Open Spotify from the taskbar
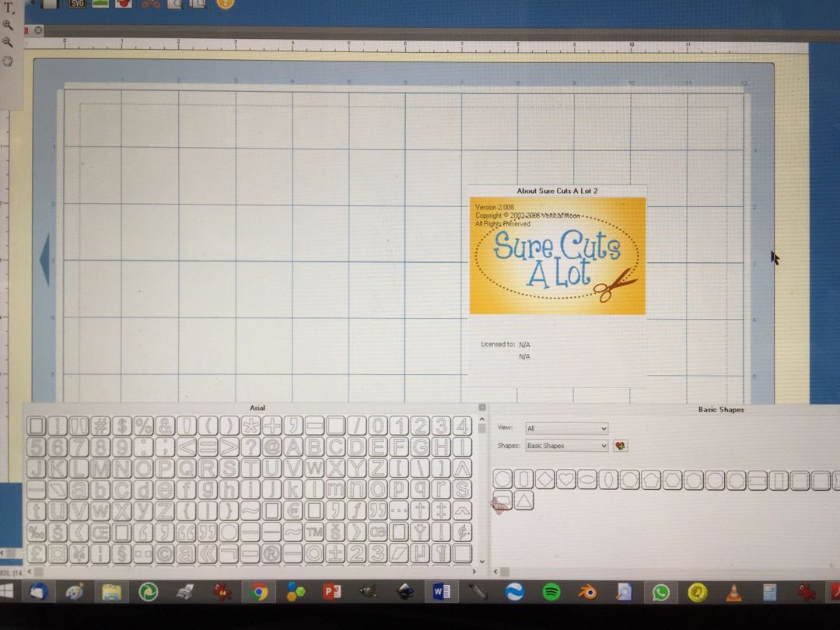This screenshot has width=840, height=630. click(551, 592)
